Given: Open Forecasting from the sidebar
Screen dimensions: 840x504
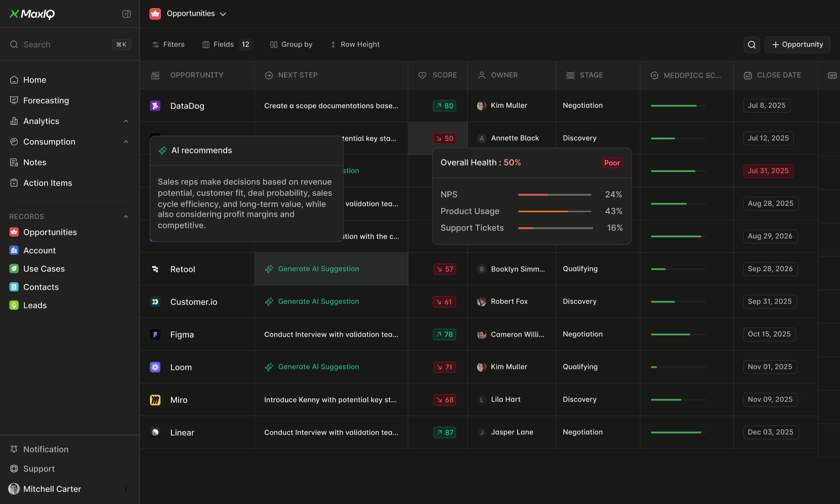Looking at the screenshot, I should tap(46, 100).
